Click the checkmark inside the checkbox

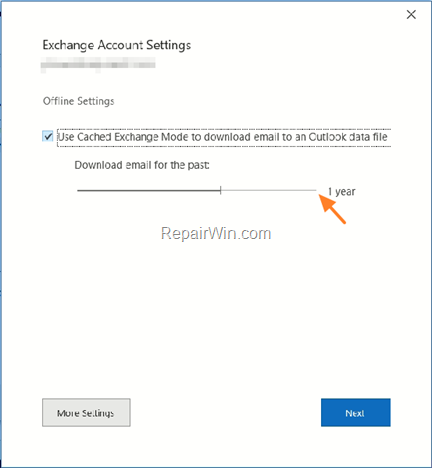[x=48, y=136]
